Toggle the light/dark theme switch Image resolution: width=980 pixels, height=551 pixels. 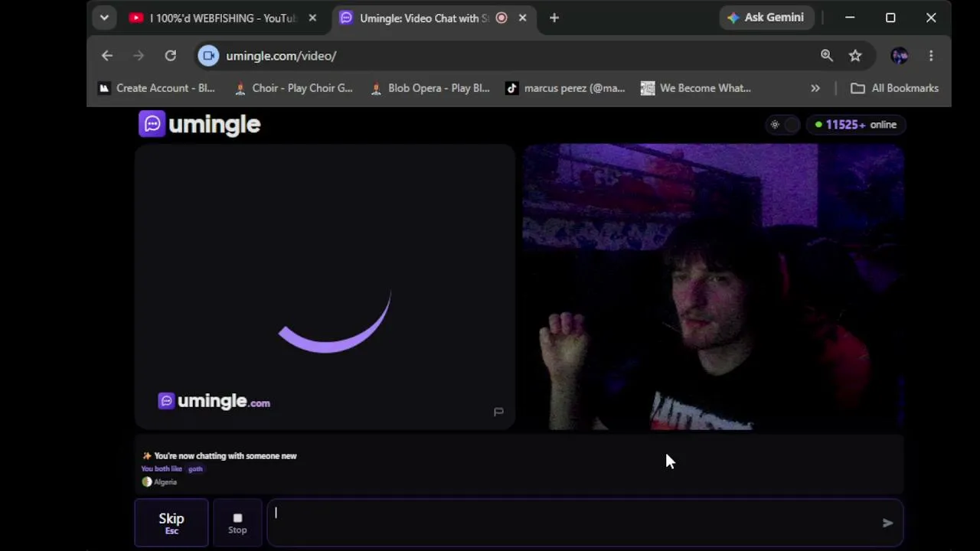point(782,124)
